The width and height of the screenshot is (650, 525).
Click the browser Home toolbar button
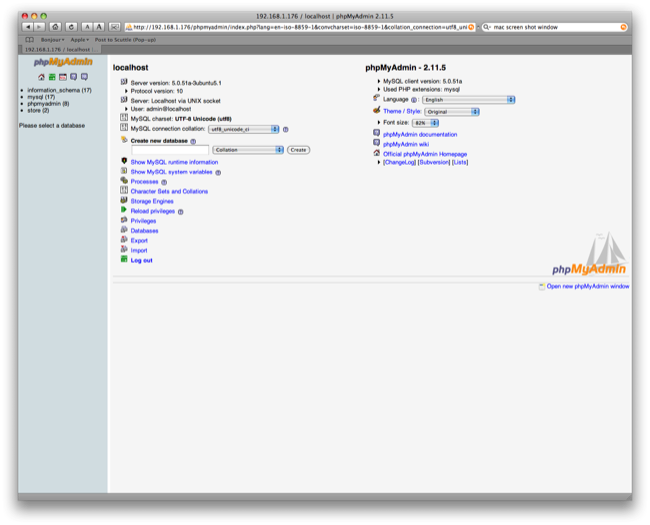pos(55,27)
